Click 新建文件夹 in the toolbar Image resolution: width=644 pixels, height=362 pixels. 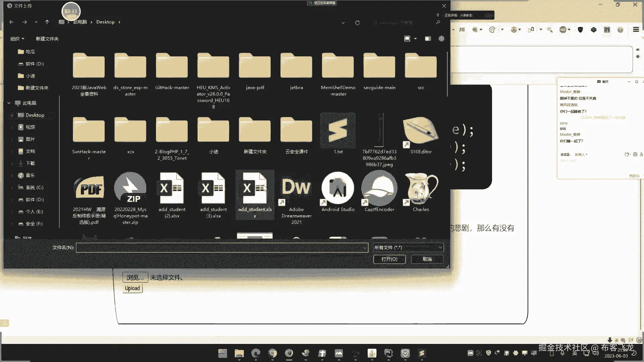[x=47, y=39]
